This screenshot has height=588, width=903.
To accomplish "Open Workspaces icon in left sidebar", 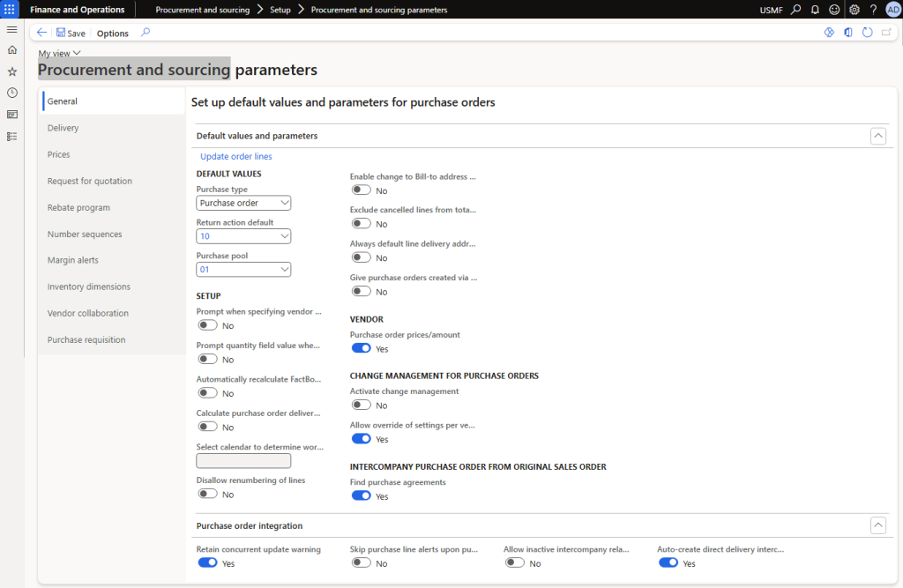I will pos(11,115).
